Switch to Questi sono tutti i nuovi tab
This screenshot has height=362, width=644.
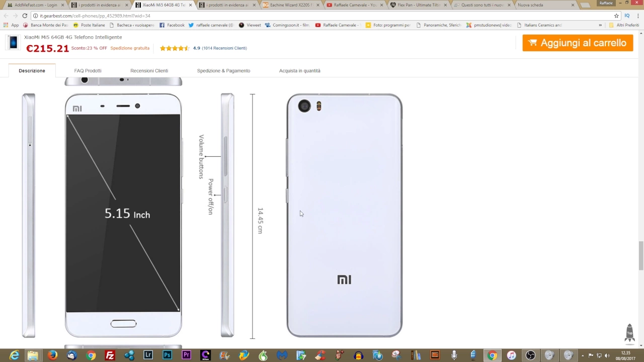482,5
